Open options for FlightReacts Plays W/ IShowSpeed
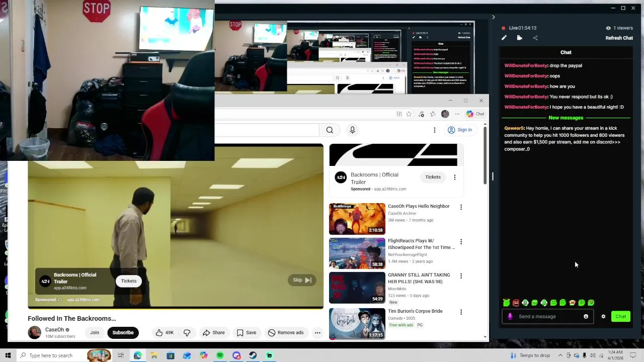644x362 pixels. [x=461, y=242]
